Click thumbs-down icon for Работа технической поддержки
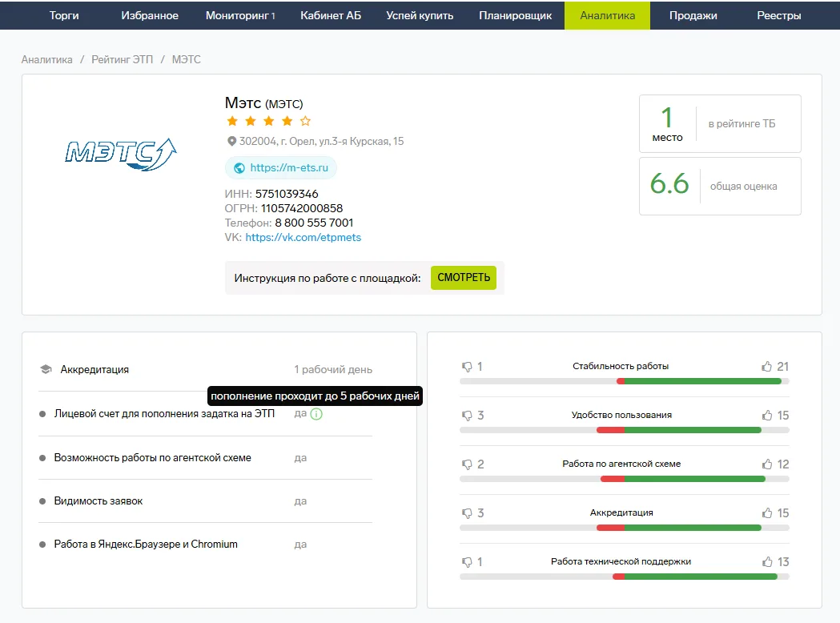This screenshot has width=840, height=623. [x=467, y=562]
